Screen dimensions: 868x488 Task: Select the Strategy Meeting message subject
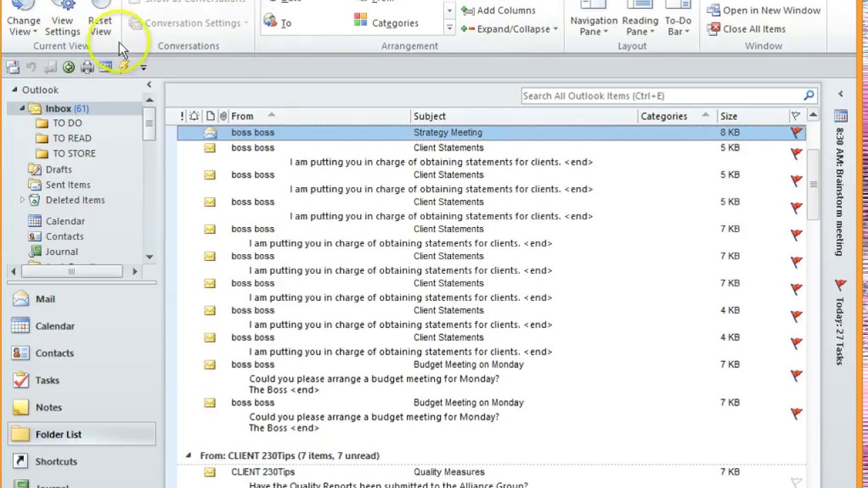(x=448, y=133)
